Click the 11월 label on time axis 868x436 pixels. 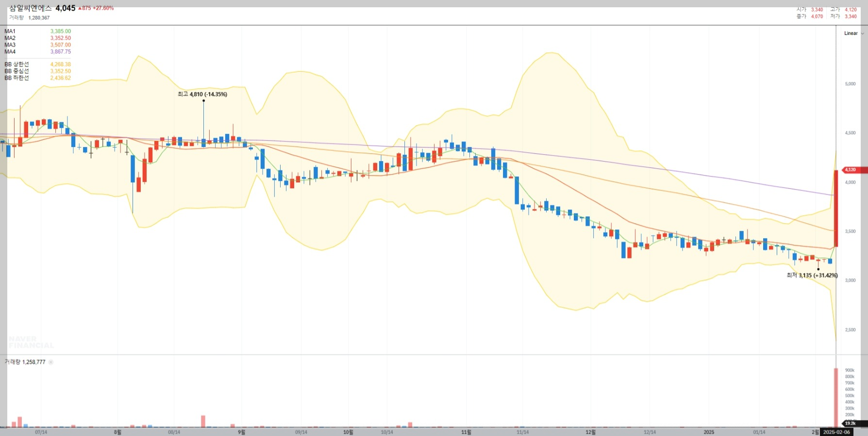pyautogui.click(x=466, y=432)
